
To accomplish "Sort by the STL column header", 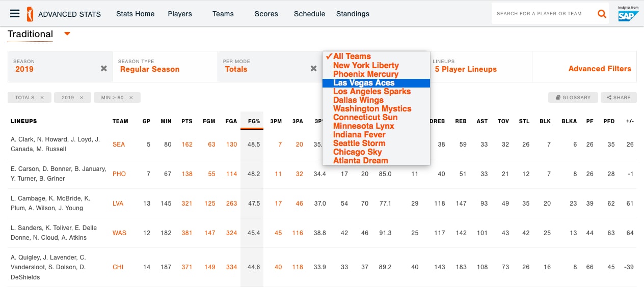I will pyautogui.click(x=524, y=121).
